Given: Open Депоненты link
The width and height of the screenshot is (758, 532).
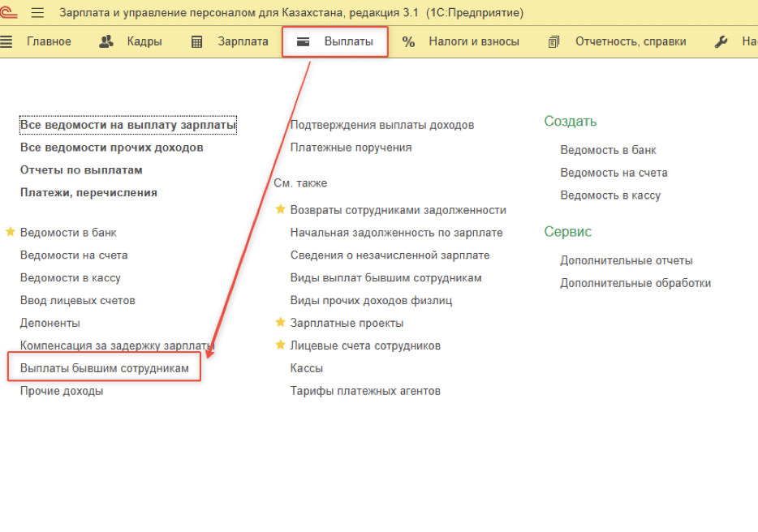Looking at the screenshot, I should (x=50, y=323).
